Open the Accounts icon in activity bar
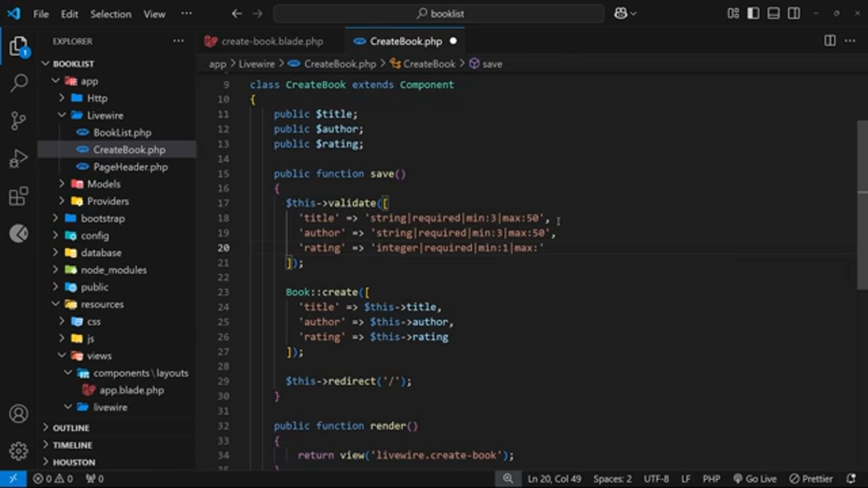Viewport: 868px width, 488px height. point(19,413)
